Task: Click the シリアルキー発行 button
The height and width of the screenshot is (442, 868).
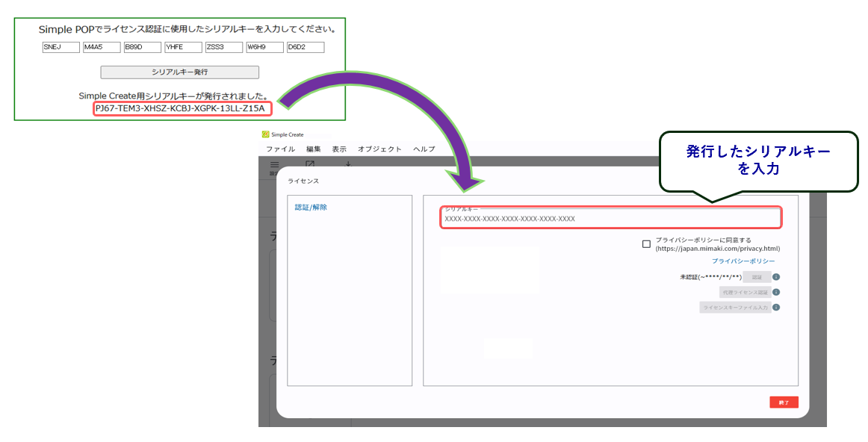Action: point(179,72)
